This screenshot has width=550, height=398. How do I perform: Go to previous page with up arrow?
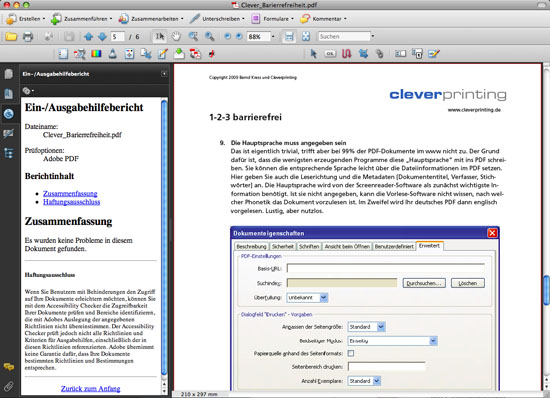coord(88,36)
